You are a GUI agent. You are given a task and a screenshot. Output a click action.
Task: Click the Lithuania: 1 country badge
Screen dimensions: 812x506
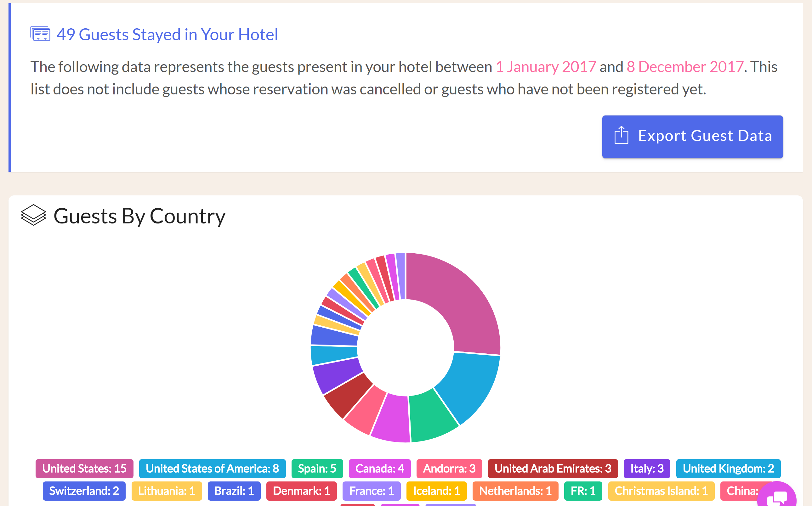pyautogui.click(x=165, y=490)
